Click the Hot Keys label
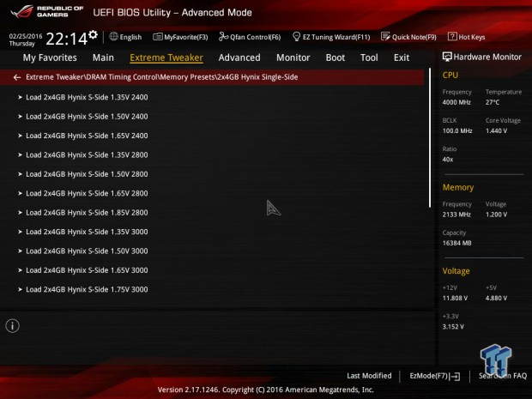 point(472,37)
